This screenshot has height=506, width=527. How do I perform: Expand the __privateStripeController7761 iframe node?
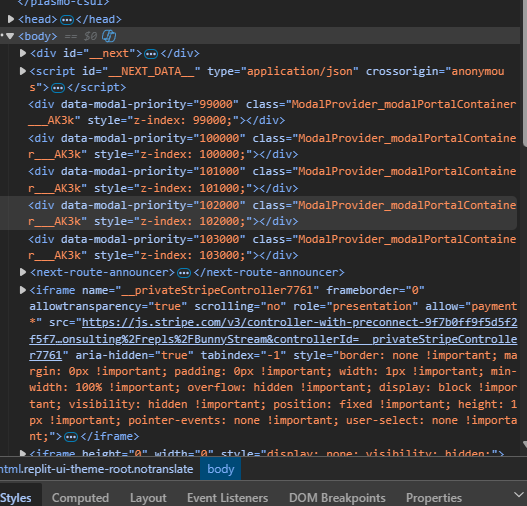[23, 290]
